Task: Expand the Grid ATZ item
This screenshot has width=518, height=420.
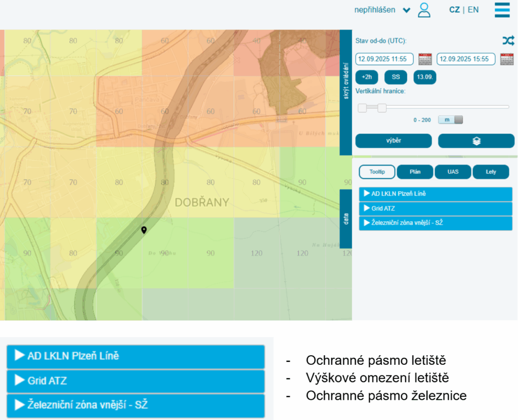Action: click(x=435, y=208)
